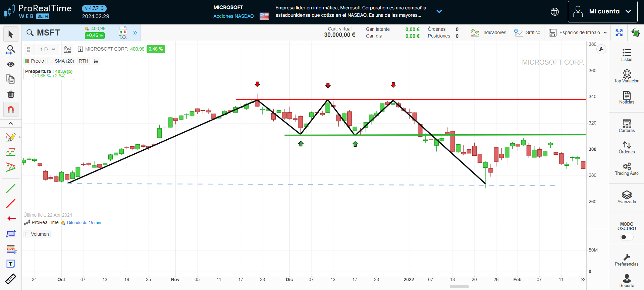644x290 pixels.
Task: Select the green trend indicator tool
Action: click(x=11, y=152)
